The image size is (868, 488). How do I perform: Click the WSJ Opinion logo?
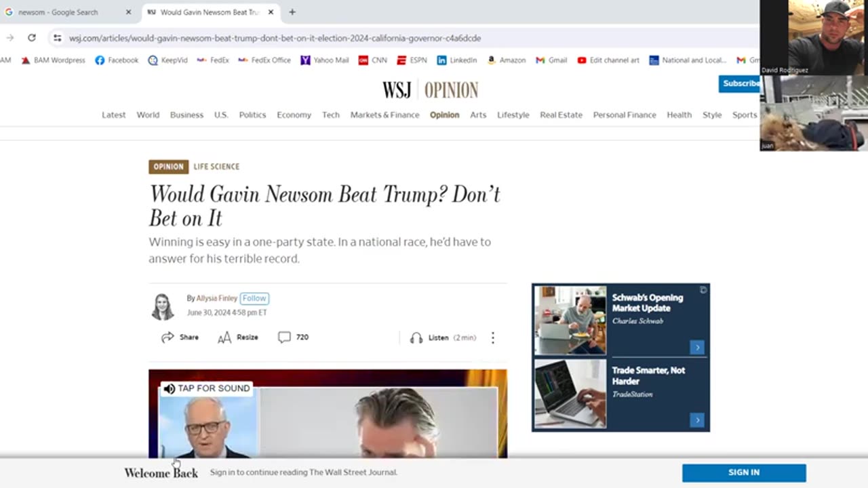[430, 89]
